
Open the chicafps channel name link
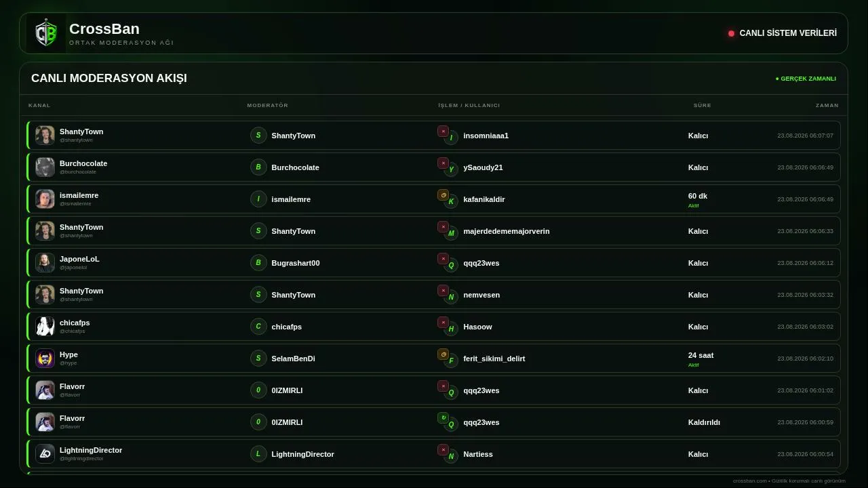click(75, 323)
